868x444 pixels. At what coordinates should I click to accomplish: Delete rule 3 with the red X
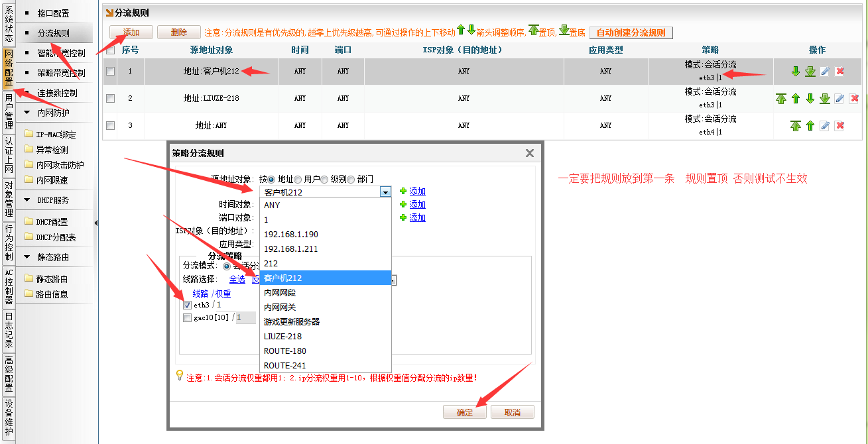839,126
